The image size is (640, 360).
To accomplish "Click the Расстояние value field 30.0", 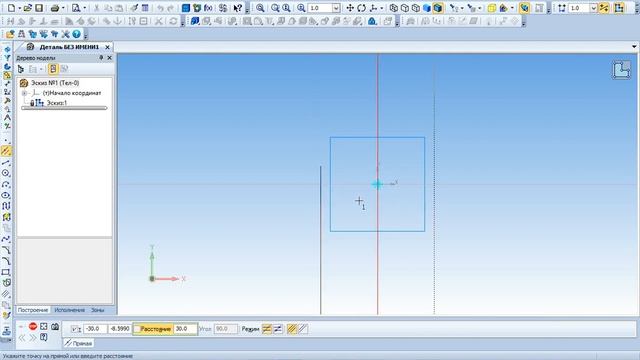I will coord(185,329).
